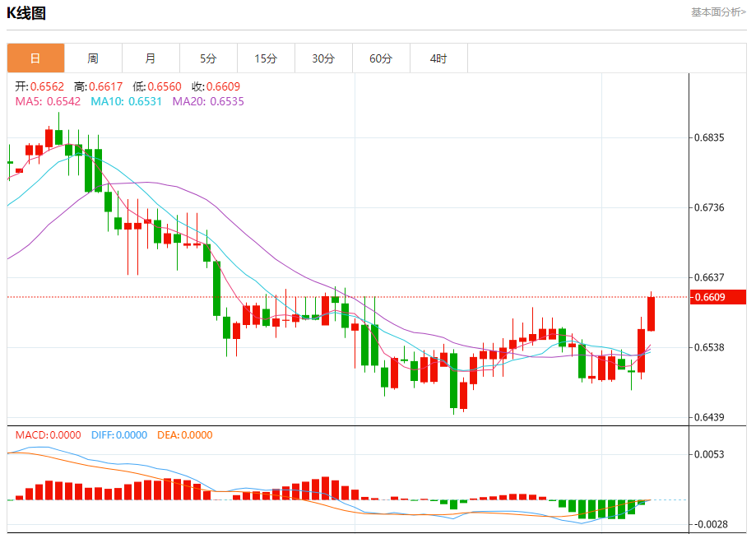The width and height of the screenshot is (756, 534).
Task: Click the close price value 0.6609
Action: click(x=223, y=86)
